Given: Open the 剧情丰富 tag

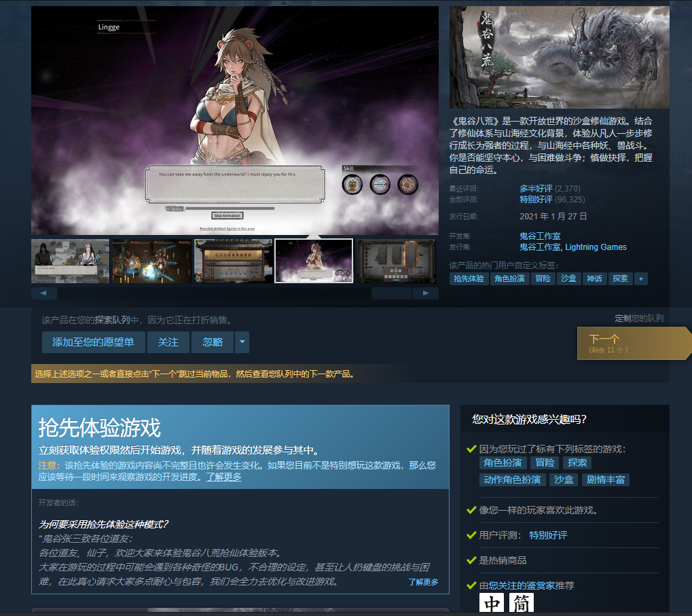Looking at the screenshot, I should (x=606, y=479).
